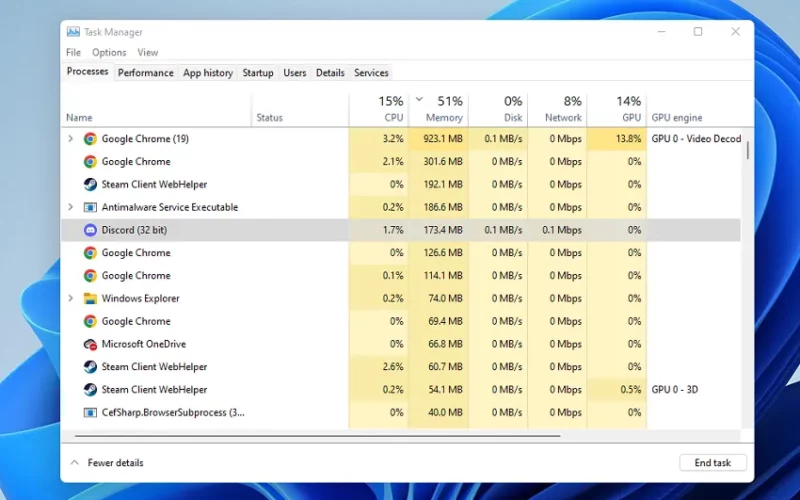
Task: Sort by the 8% Network column header
Action: [557, 109]
